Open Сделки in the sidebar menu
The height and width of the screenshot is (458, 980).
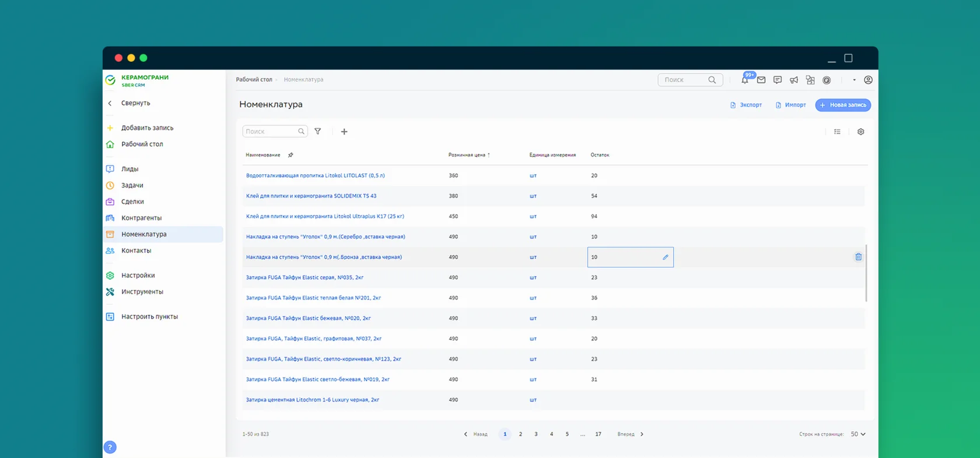[132, 202]
